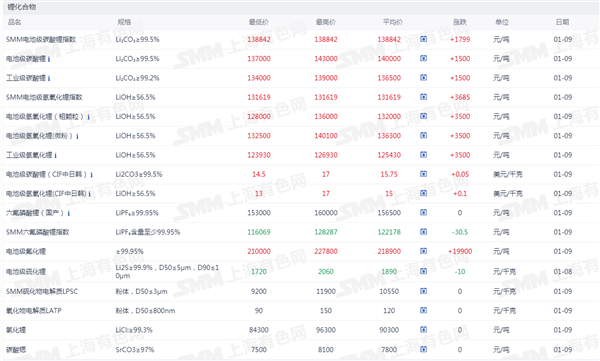Open the 电池级硫化锂 product link
This screenshot has height=361, width=600.
26,271
